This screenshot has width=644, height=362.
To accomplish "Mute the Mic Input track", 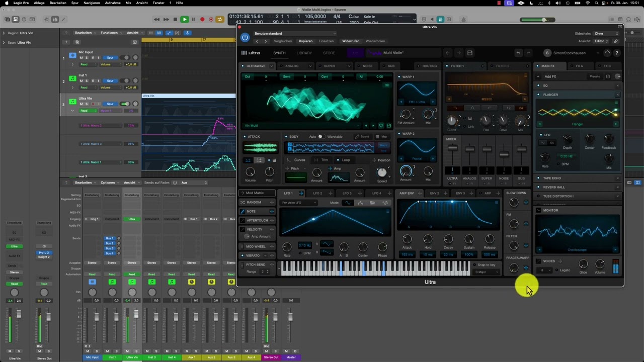I will coord(81,58).
